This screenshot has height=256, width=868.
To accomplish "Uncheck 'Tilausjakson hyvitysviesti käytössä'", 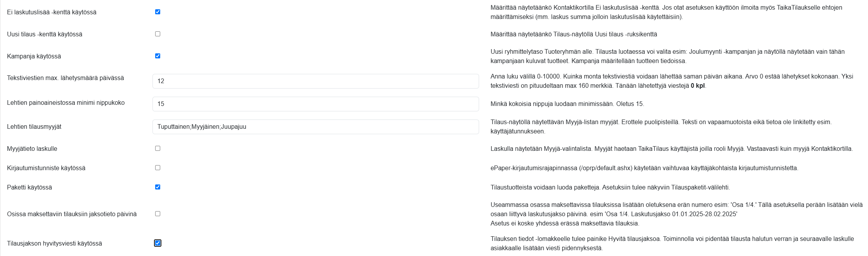I will coord(158,243).
